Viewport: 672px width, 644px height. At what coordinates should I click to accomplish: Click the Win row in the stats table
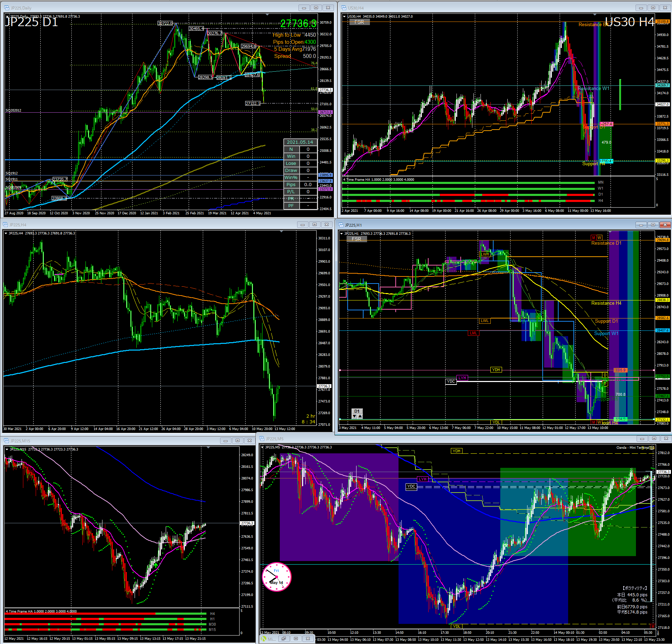[300, 156]
